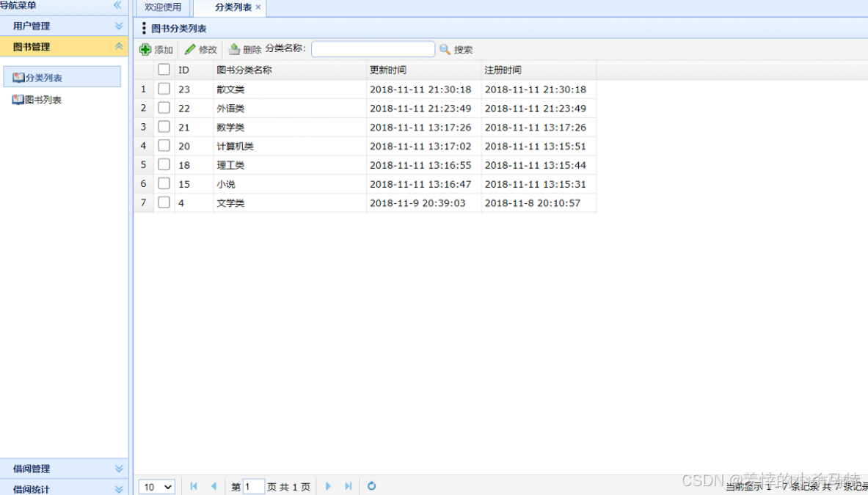Viewport: 868px width, 495px height.
Task: Click the next-page pagination arrow icon
Action: [x=328, y=486]
